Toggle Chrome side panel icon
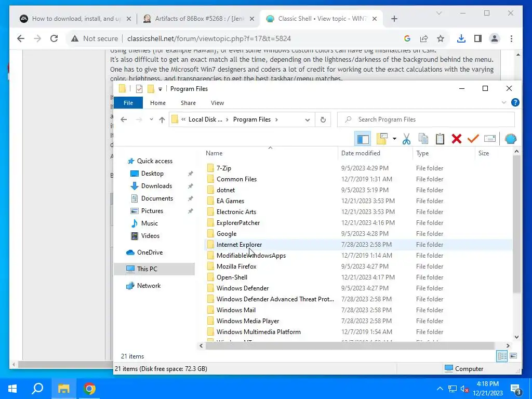This screenshot has height=399, width=532. [x=478, y=38]
